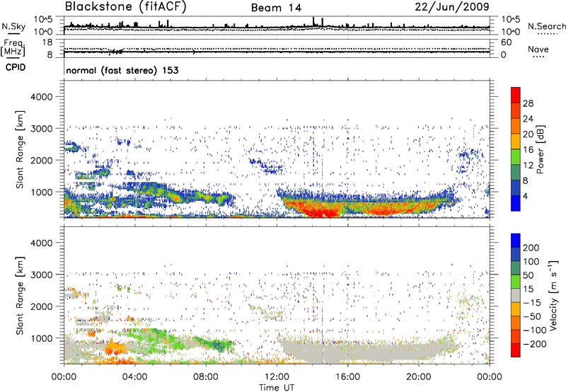Click the 'Blackstone (fitACF)' plot title
The image size is (566, 392).
click(125, 6)
